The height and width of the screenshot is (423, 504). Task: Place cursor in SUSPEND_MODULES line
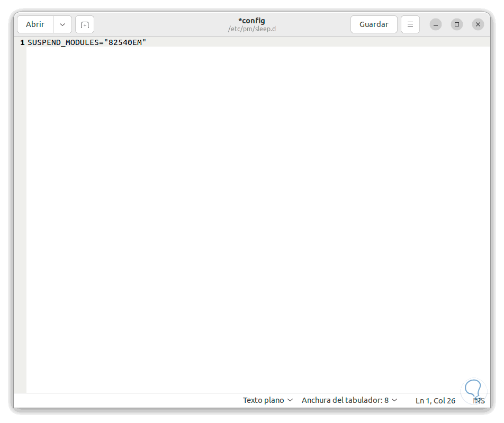(x=87, y=42)
